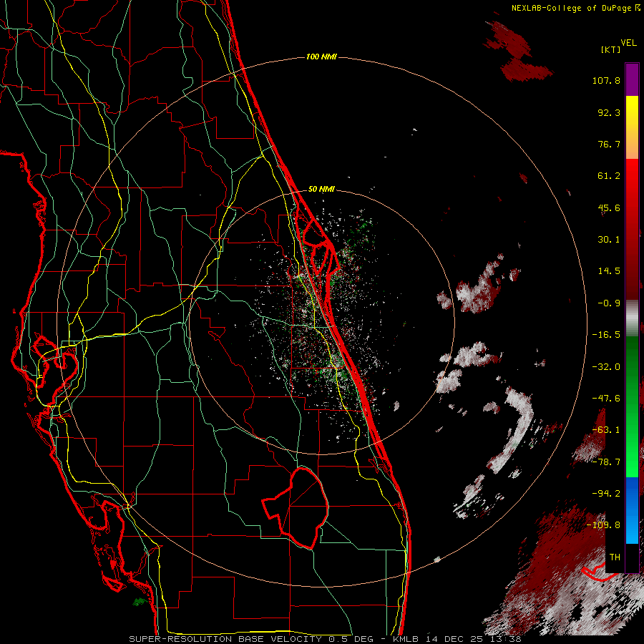Select the 92.3 velocity scale value
Screen dimensions: 644x644
coord(609,112)
